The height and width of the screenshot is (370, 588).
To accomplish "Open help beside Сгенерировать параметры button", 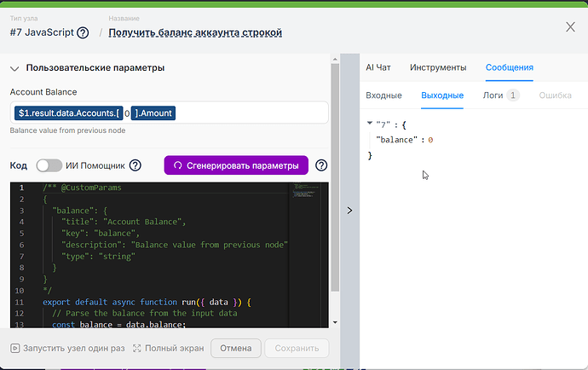I will [x=321, y=165].
